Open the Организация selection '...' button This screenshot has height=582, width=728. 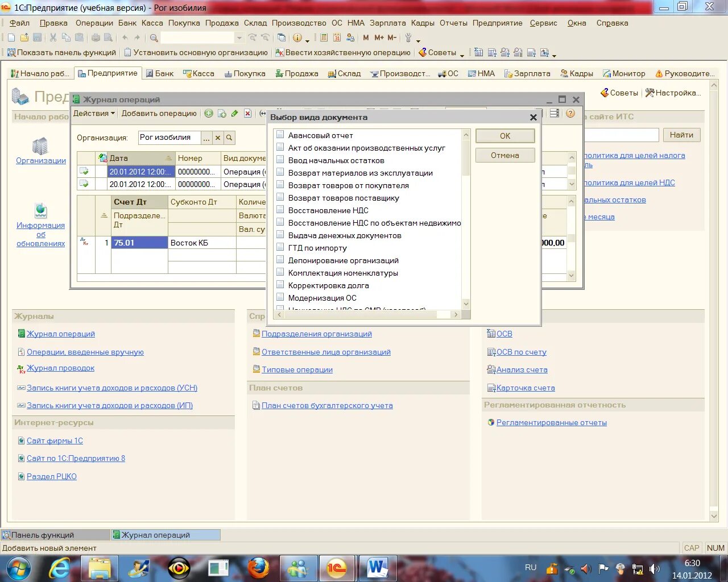tap(206, 138)
